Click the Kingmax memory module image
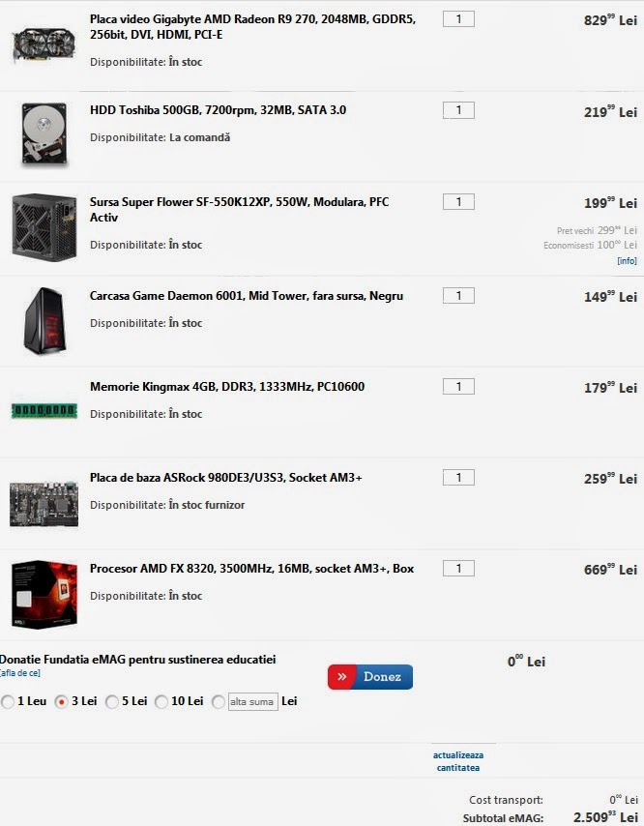Image resolution: width=644 pixels, height=826 pixels. (x=44, y=411)
